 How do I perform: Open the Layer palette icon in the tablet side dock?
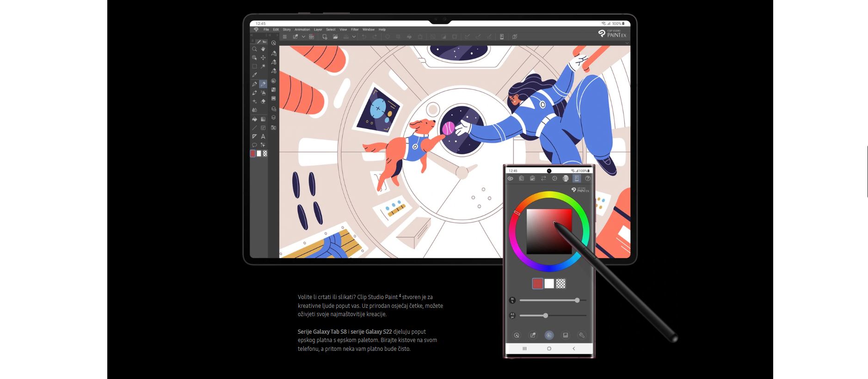[274, 117]
